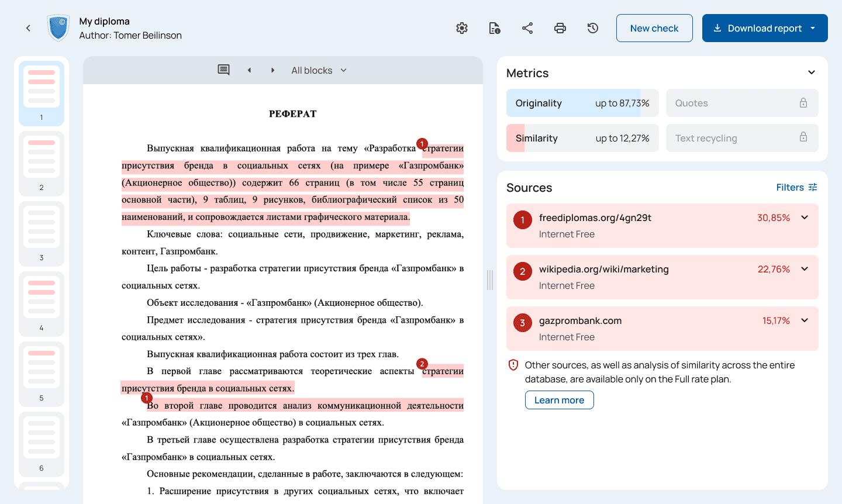The width and height of the screenshot is (842, 504).
Task: Click the blue shield logo icon
Action: tap(58, 28)
